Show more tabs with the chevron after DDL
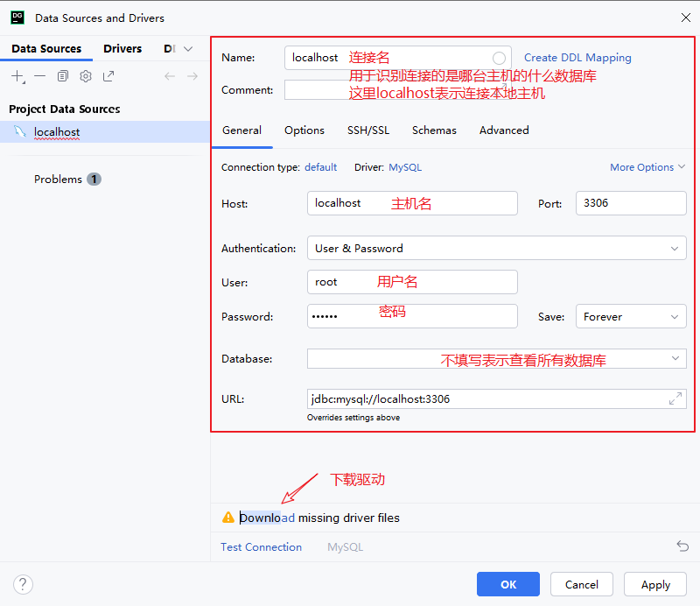Image resolution: width=700 pixels, height=606 pixels. click(x=188, y=49)
